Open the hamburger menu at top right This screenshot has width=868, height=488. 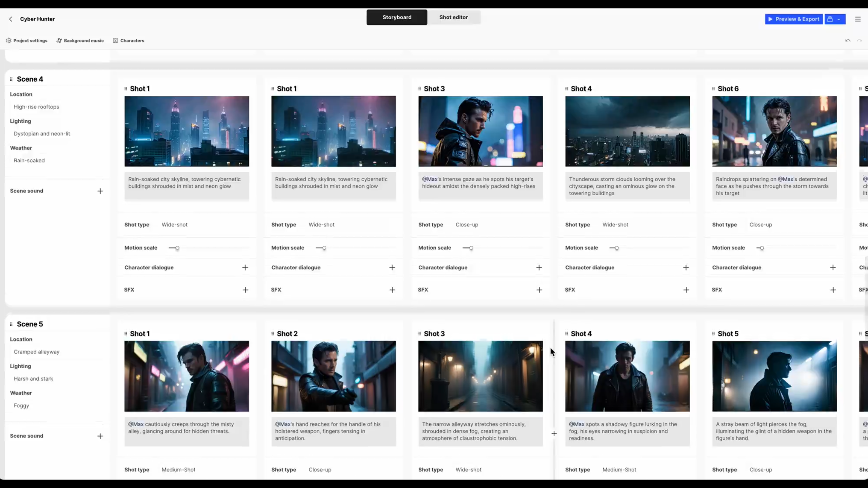click(858, 19)
